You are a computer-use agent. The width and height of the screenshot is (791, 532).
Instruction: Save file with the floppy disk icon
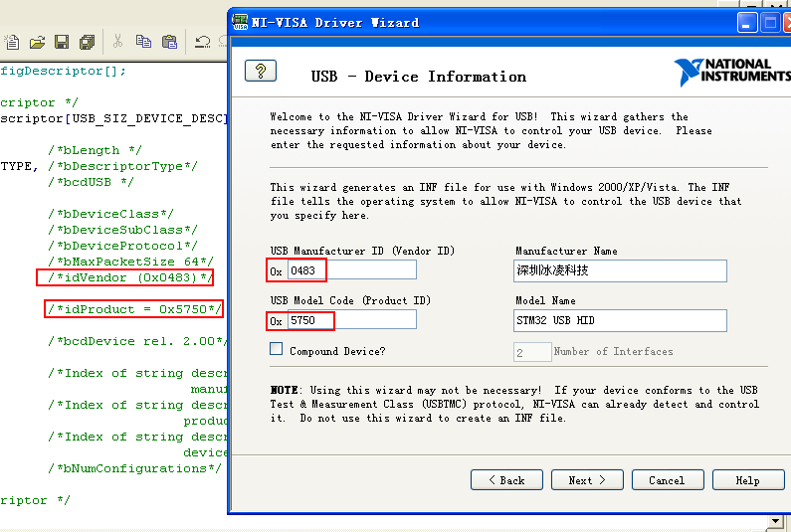click(62, 42)
